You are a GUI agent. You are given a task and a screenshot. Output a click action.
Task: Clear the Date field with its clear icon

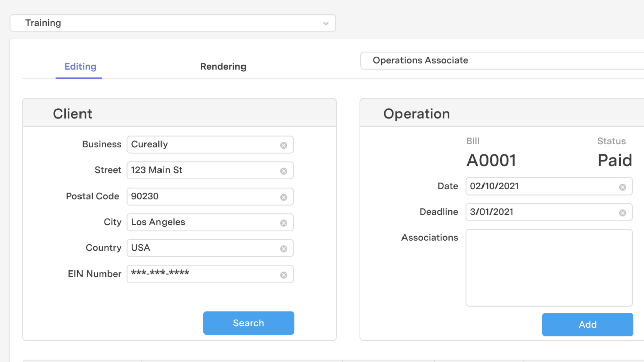(x=623, y=186)
